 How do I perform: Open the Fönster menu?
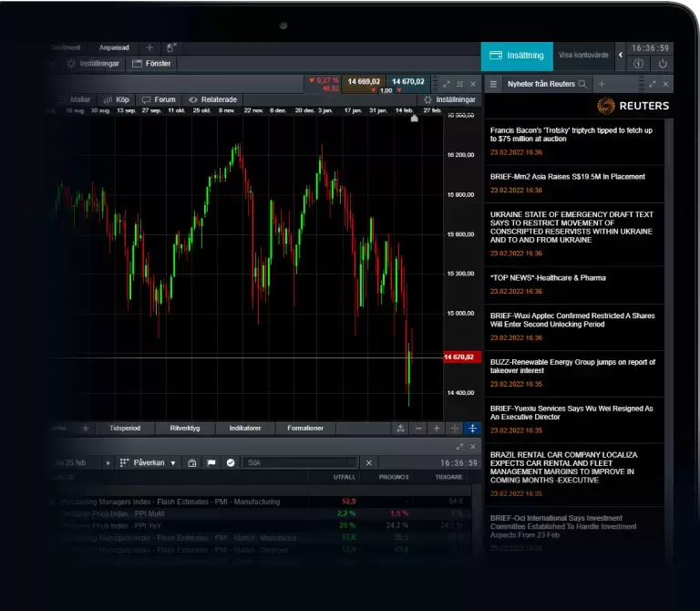(152, 64)
